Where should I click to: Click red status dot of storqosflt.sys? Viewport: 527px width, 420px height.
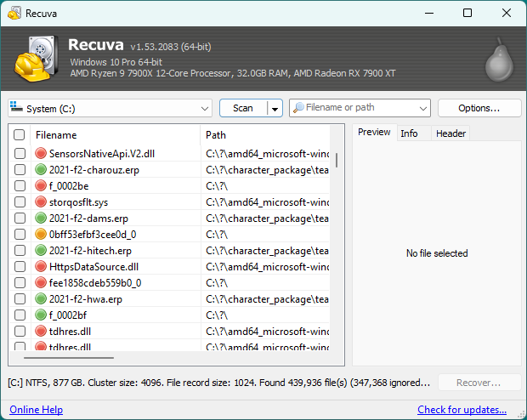click(41, 201)
